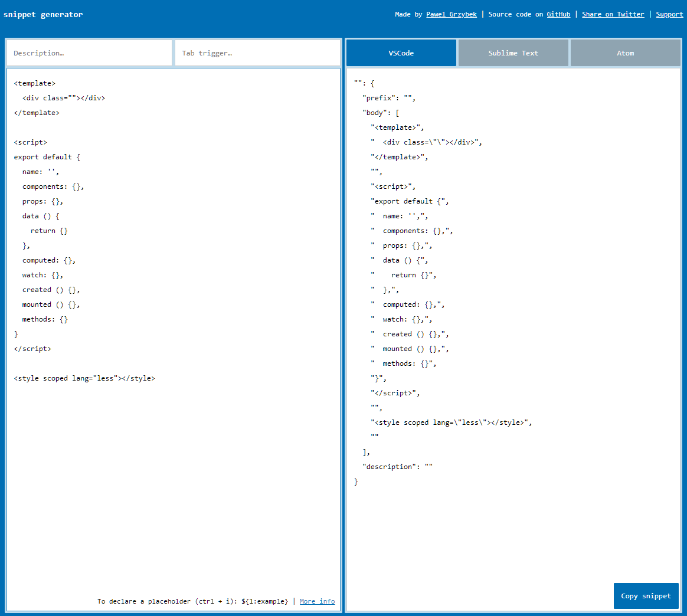The image size is (687, 616).
Task: Click the 'mounted () {},' output line
Action: coord(410,349)
